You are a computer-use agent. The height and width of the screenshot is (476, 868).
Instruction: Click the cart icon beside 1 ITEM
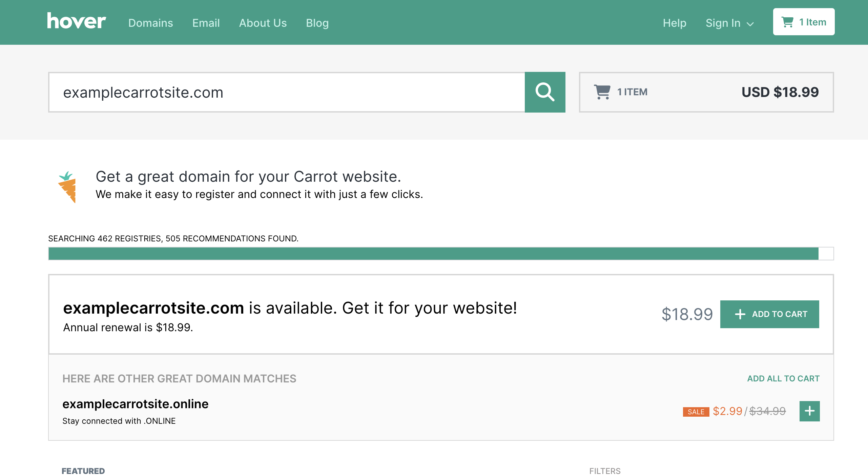(x=602, y=92)
